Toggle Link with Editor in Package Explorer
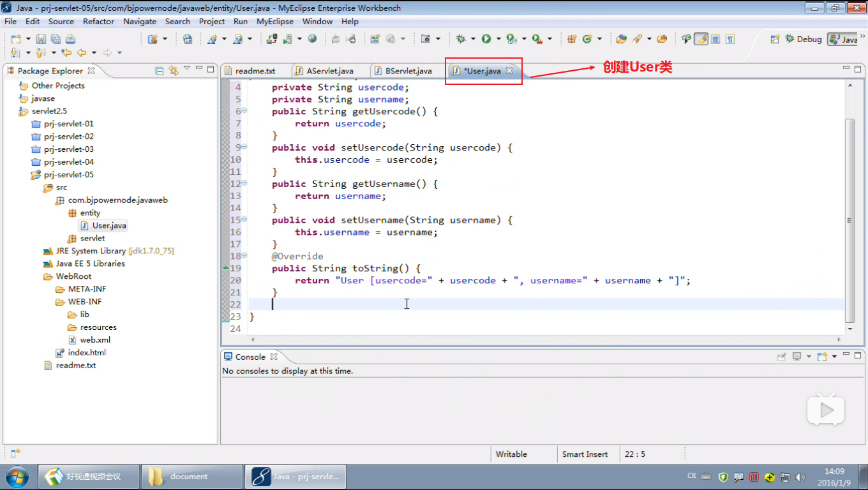Viewport: 868px width, 490px height. pos(173,71)
